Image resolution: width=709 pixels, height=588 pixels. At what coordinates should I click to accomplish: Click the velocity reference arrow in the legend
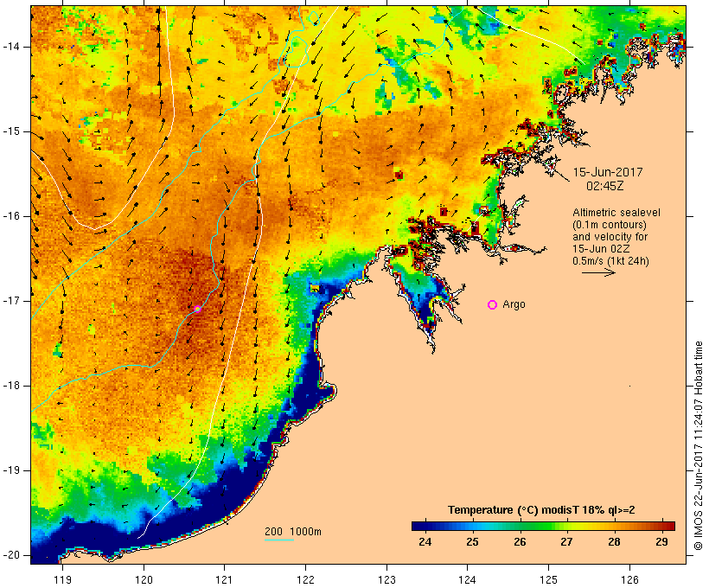point(598,272)
